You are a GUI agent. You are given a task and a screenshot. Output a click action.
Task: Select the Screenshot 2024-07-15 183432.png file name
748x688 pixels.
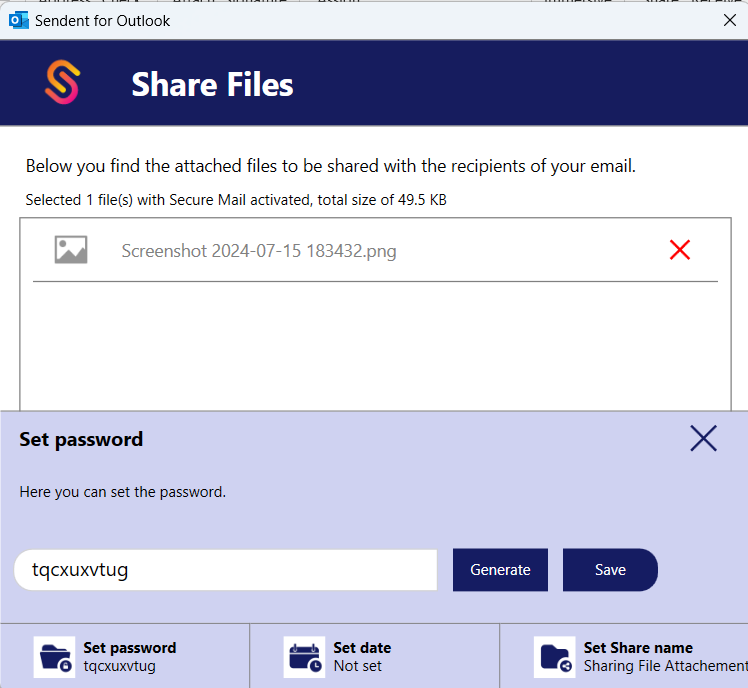click(259, 251)
